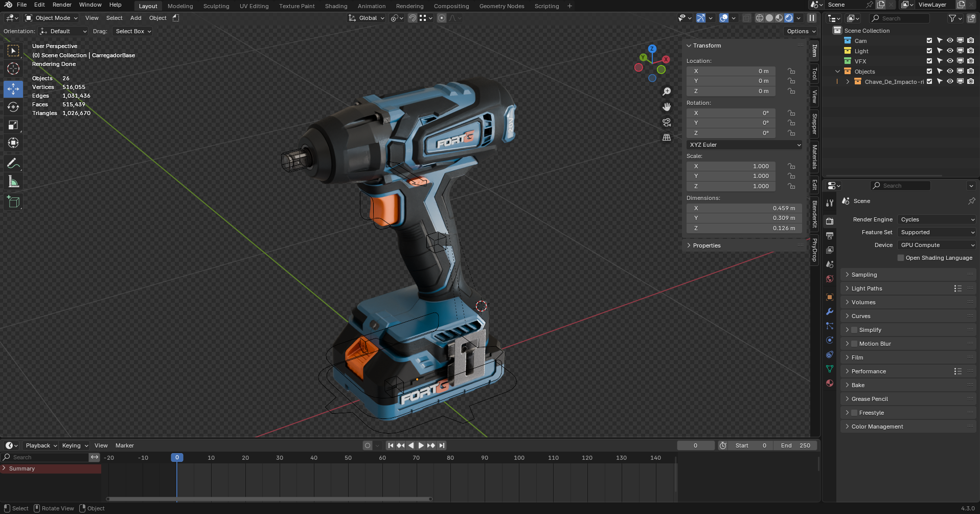Enable the Open Shading Language checkbox

(901, 258)
